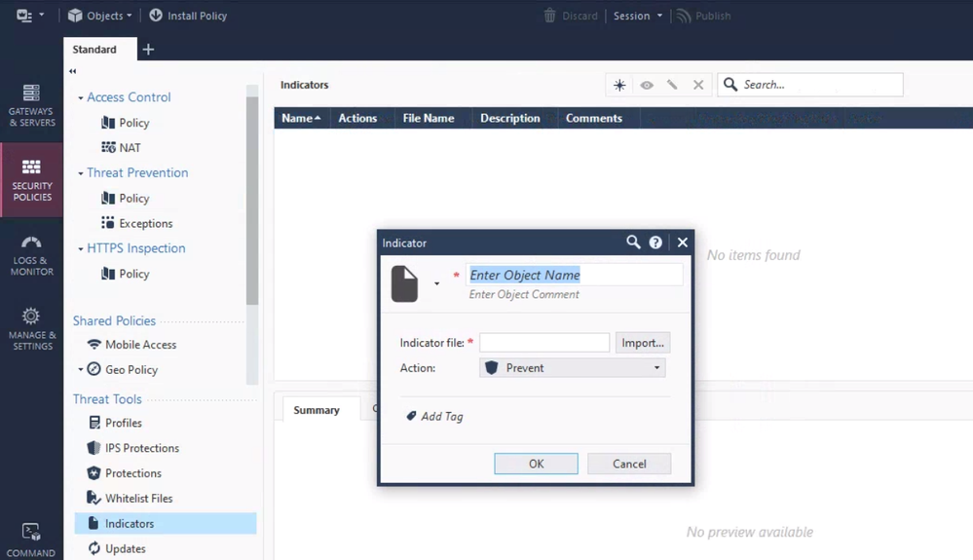Open Protections in Threat Tools

pos(125,473)
